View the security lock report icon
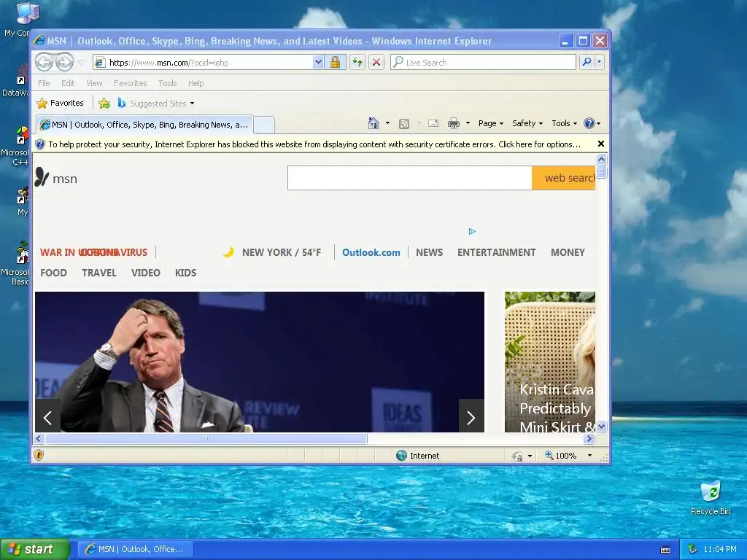 (x=335, y=63)
